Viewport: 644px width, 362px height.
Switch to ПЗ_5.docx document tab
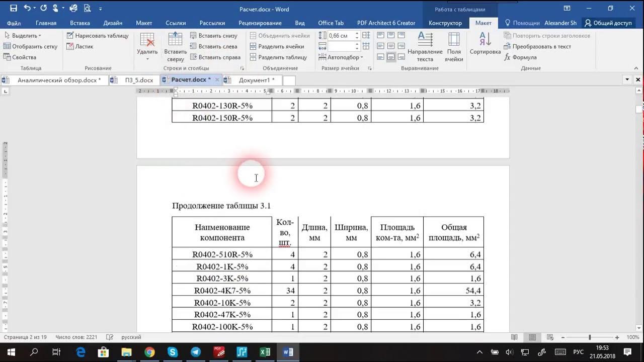[134, 80]
